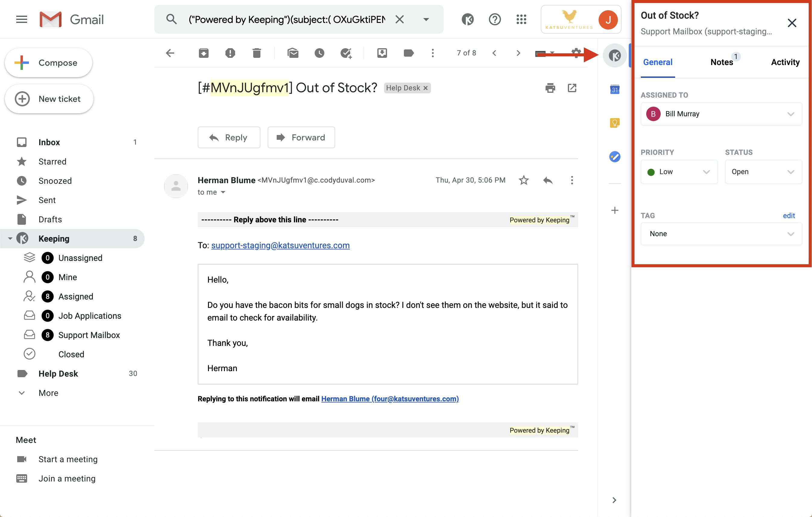812x517 pixels.
Task: Click the reply arrow in the message header
Action: [548, 180]
